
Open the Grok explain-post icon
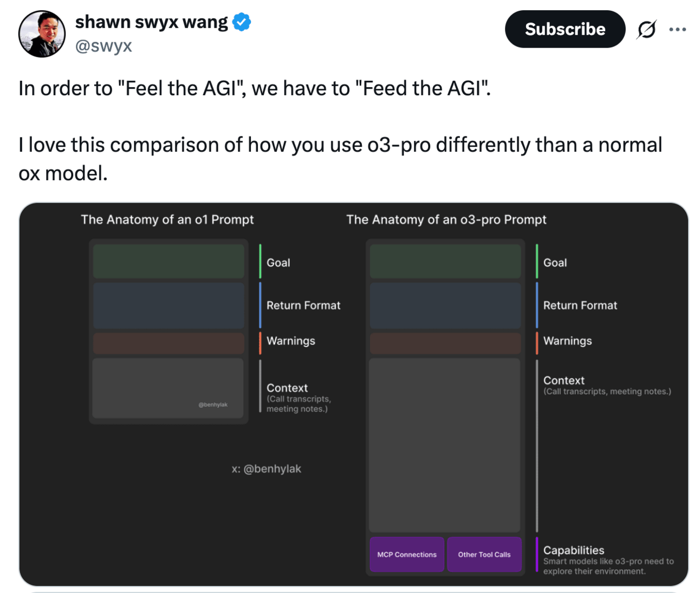pyautogui.click(x=647, y=29)
